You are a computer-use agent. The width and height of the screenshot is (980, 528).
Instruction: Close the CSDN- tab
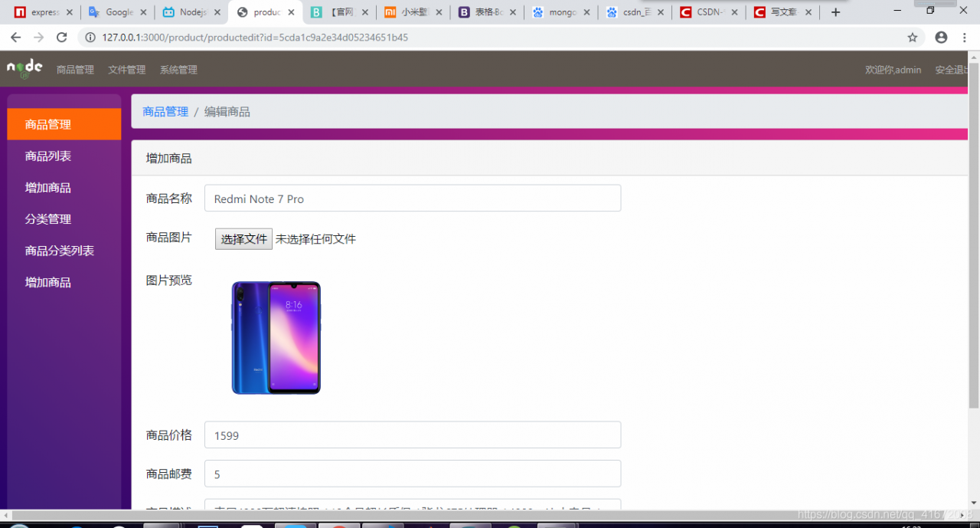735,12
